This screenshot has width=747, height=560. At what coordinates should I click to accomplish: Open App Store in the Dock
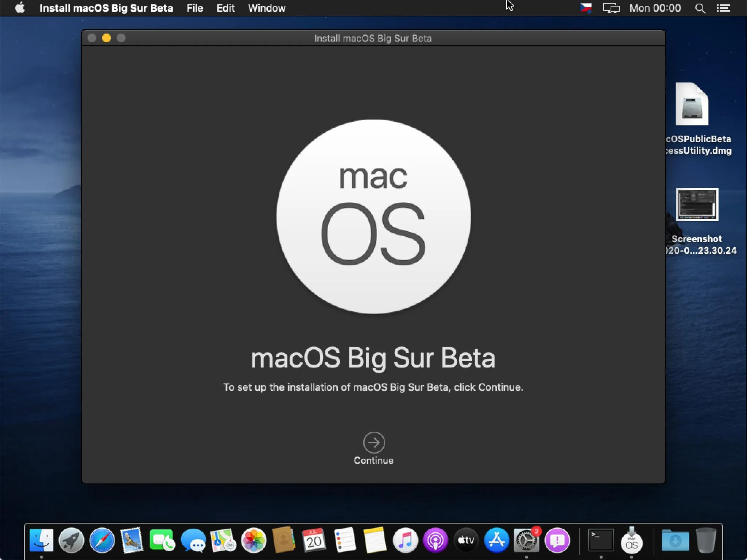496,540
